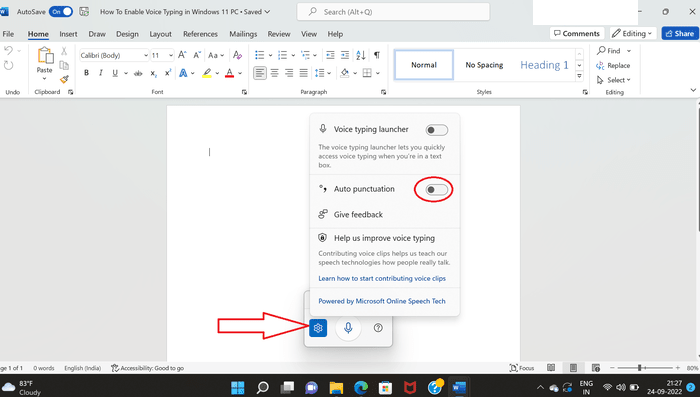Image resolution: width=700 pixels, height=397 pixels.
Task: Switch to the Design tab
Action: [127, 34]
